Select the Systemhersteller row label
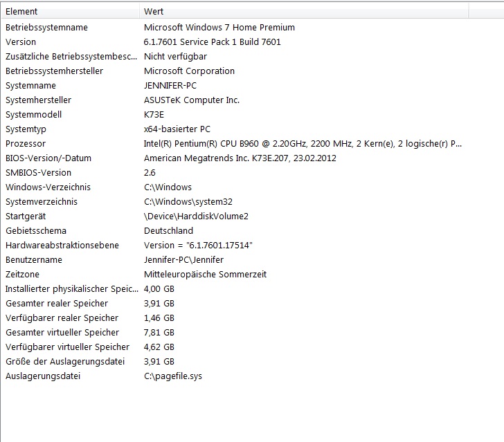Viewport: 504px width, 442px height. pos(38,100)
